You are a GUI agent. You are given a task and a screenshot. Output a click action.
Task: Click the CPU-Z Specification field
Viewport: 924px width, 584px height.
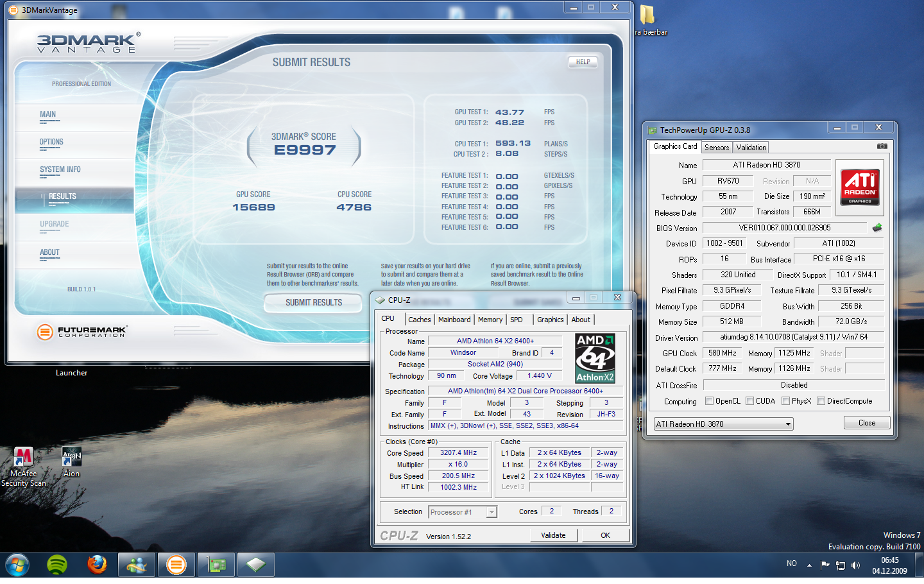point(526,391)
